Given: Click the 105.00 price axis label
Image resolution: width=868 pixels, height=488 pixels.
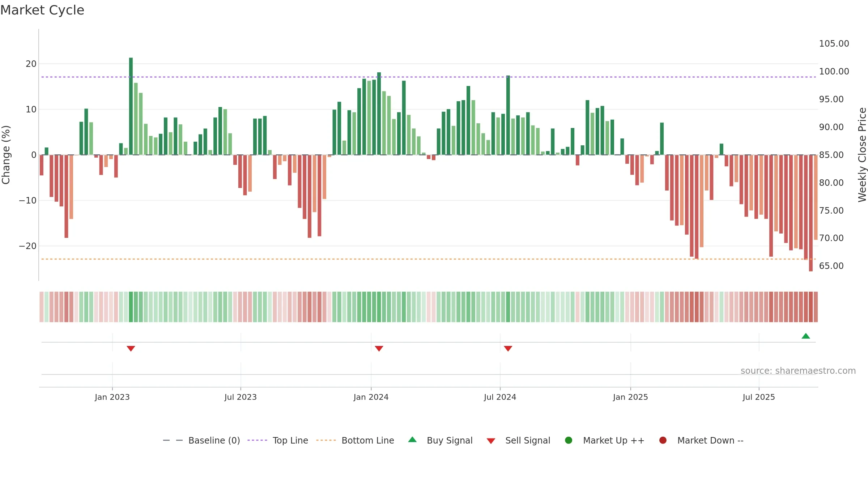Looking at the screenshot, I should [834, 44].
